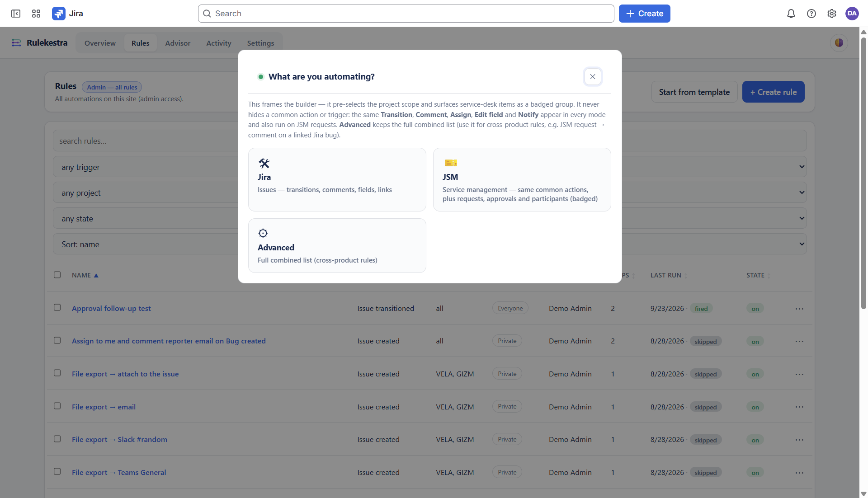Image resolution: width=868 pixels, height=498 pixels.
Task: Collapse the sidebar panel icon
Action: pyautogui.click(x=16, y=14)
